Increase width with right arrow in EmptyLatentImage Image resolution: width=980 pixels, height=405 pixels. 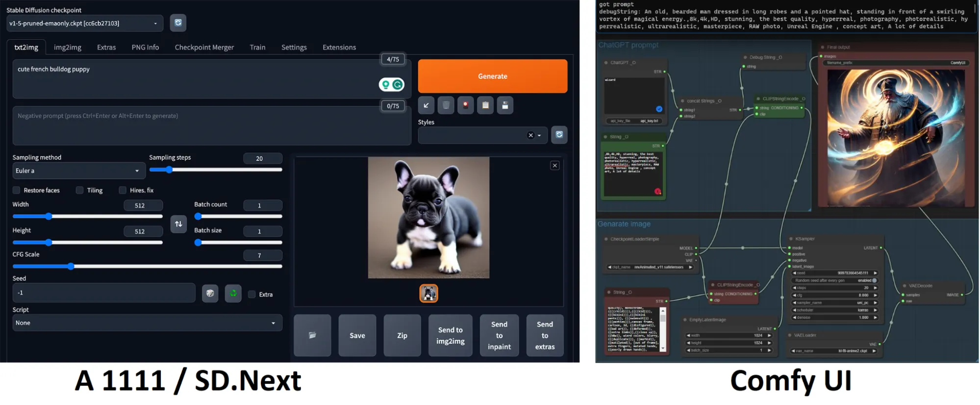click(x=769, y=335)
